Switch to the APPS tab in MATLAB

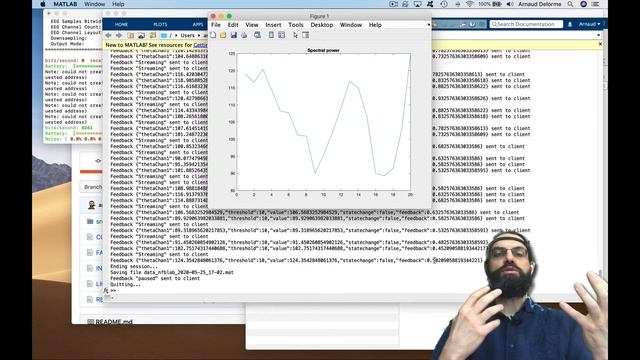pyautogui.click(x=198, y=24)
